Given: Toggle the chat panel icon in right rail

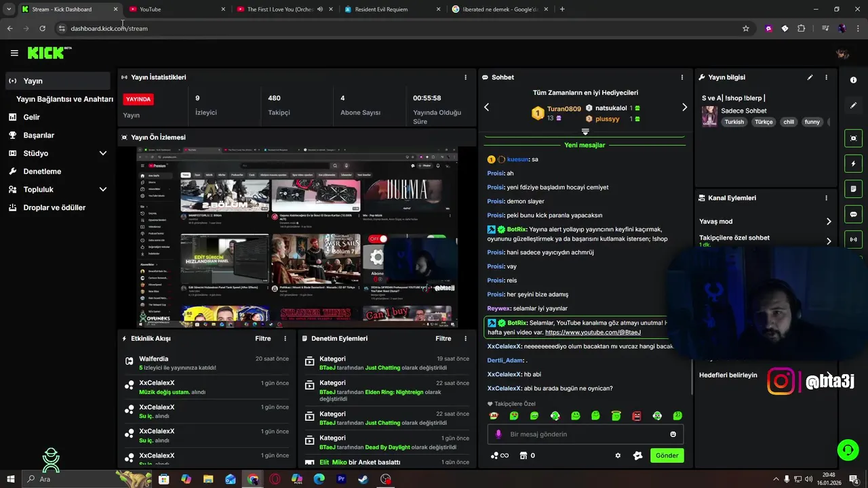Looking at the screenshot, I should (x=853, y=214).
